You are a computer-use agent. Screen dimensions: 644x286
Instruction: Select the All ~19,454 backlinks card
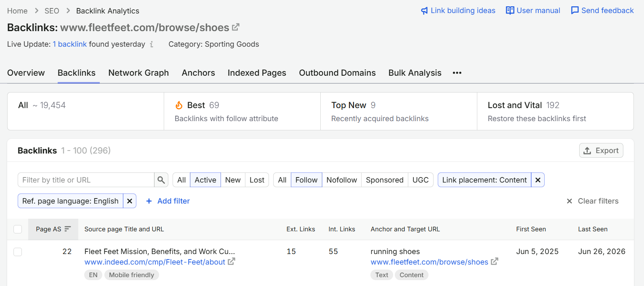(x=85, y=111)
